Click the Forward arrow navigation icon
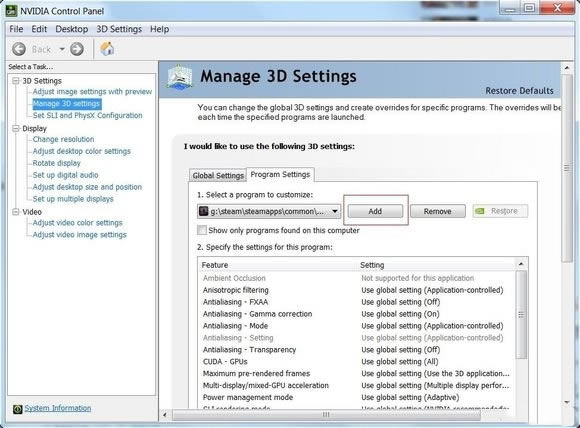 (77, 49)
